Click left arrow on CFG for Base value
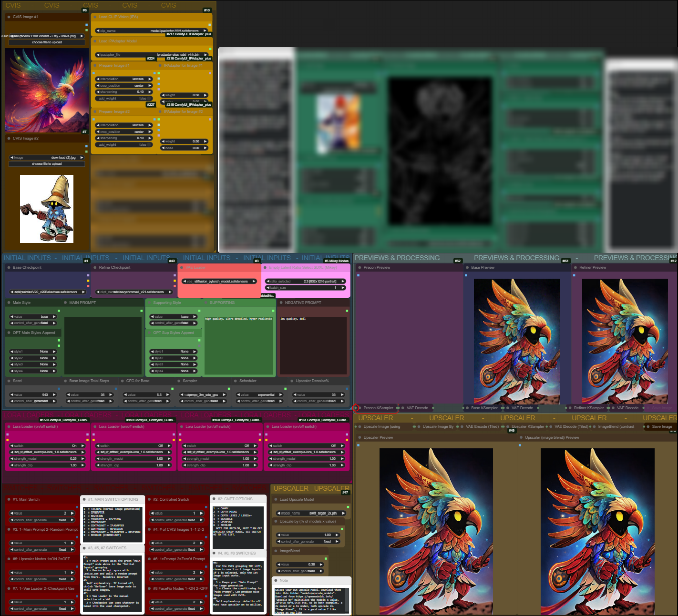 coord(126,394)
